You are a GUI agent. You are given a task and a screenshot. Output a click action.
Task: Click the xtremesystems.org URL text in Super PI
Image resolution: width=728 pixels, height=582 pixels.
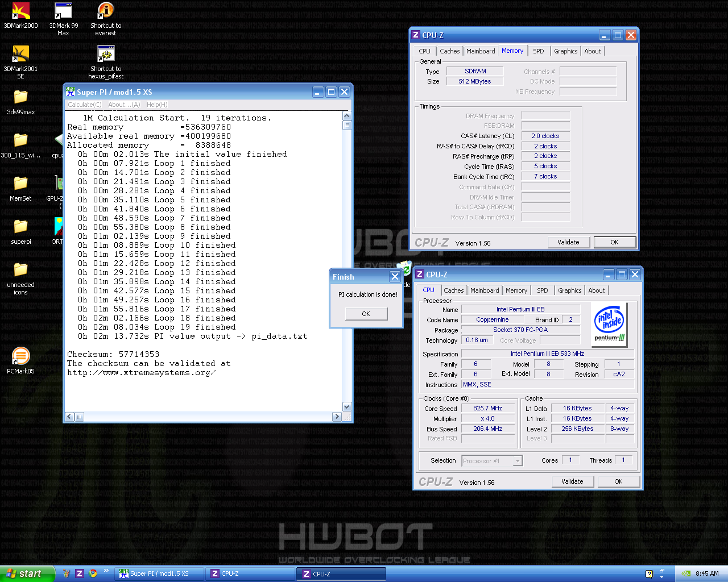[141, 373]
